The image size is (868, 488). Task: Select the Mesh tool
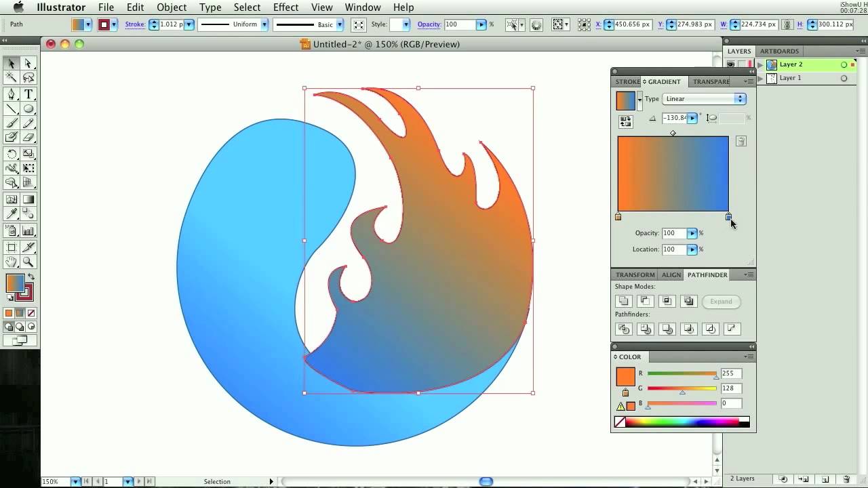point(12,199)
